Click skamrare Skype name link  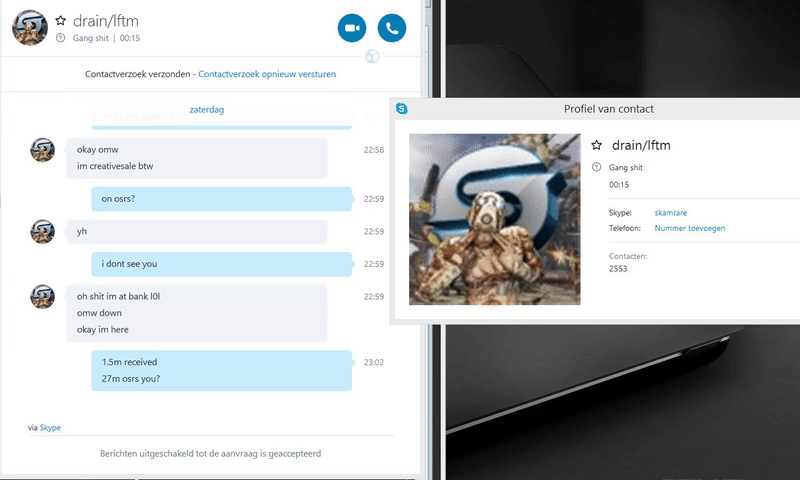coord(670,213)
